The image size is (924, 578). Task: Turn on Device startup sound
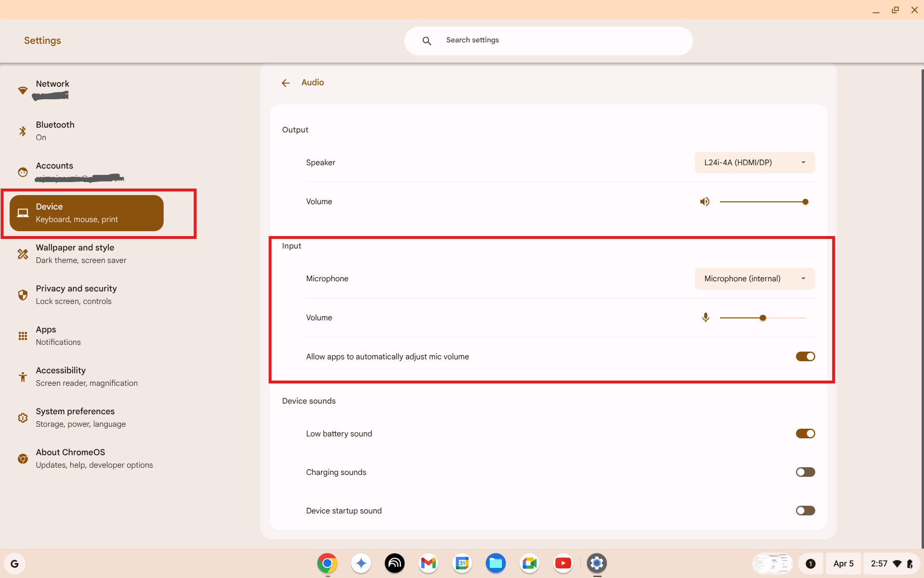pos(805,510)
